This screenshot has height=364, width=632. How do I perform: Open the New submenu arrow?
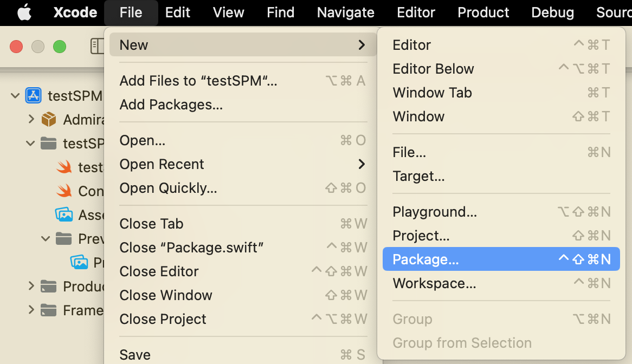click(x=362, y=45)
